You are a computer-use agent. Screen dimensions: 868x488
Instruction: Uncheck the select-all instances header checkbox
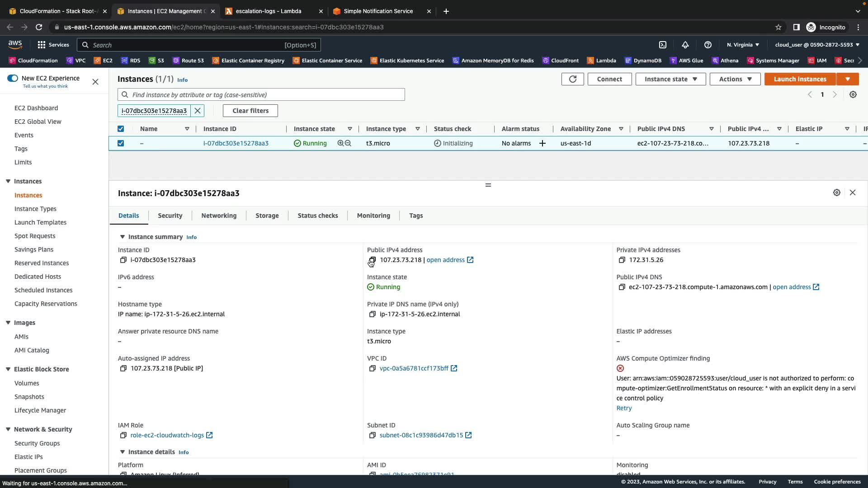point(121,129)
